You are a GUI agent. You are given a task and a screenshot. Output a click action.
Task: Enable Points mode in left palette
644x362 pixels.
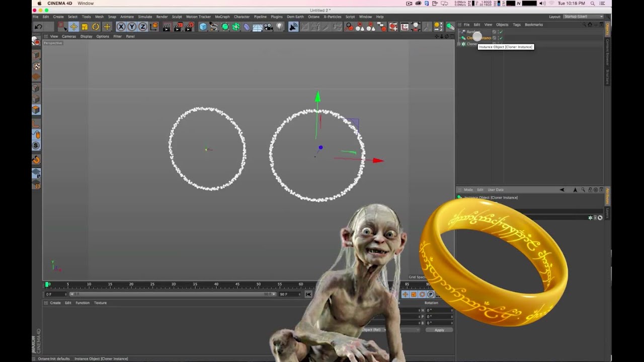[x=36, y=88]
